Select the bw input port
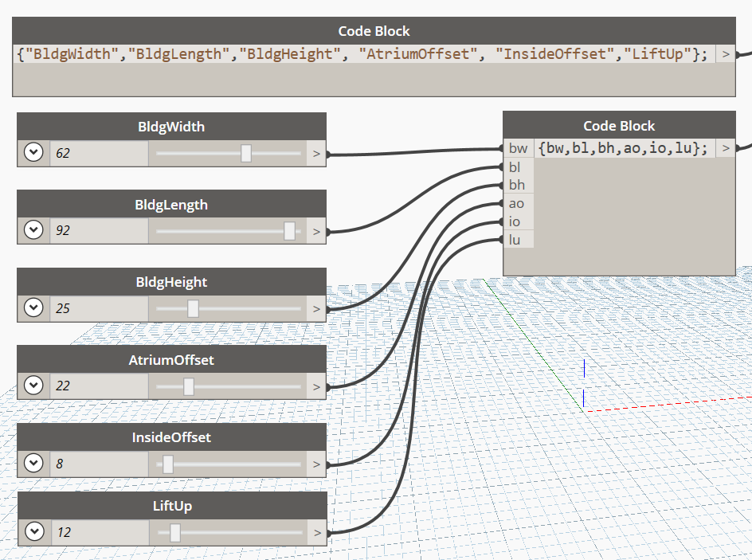The height and width of the screenshot is (560, 752). (519, 149)
